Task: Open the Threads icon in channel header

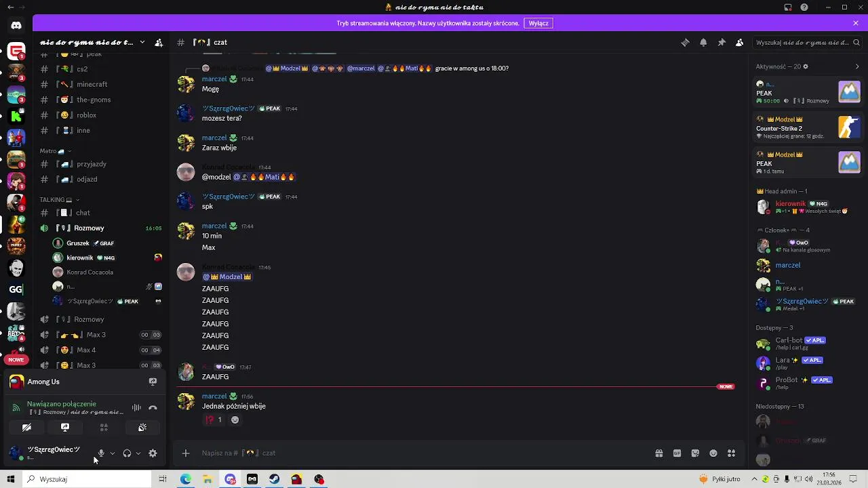Action: (685, 43)
